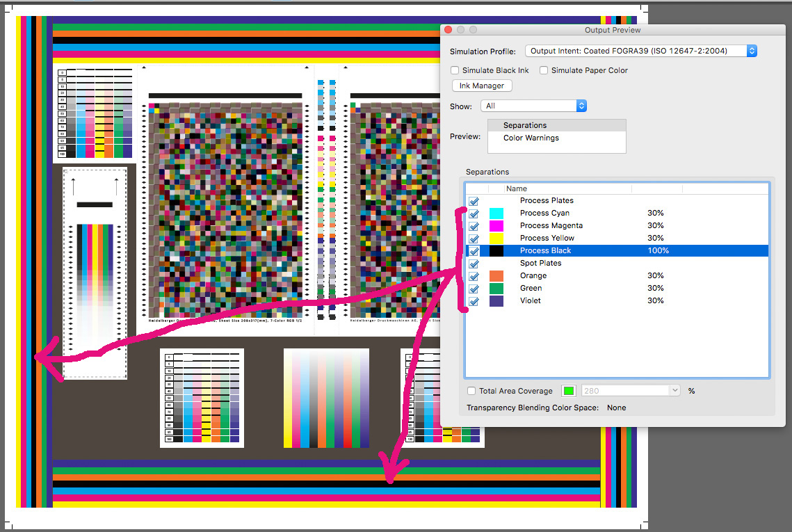The width and height of the screenshot is (792, 532).
Task: Uncheck the Process Cyan separation
Action: click(474, 213)
